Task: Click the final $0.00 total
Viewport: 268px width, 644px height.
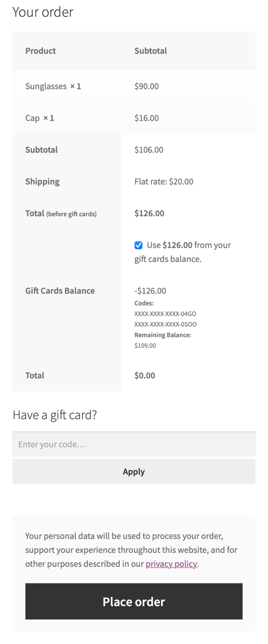Action: [145, 376]
